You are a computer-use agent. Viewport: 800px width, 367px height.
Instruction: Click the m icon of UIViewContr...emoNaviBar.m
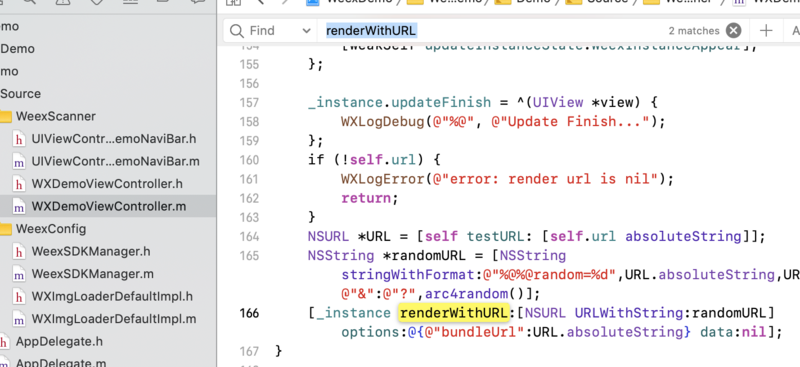[19, 162]
